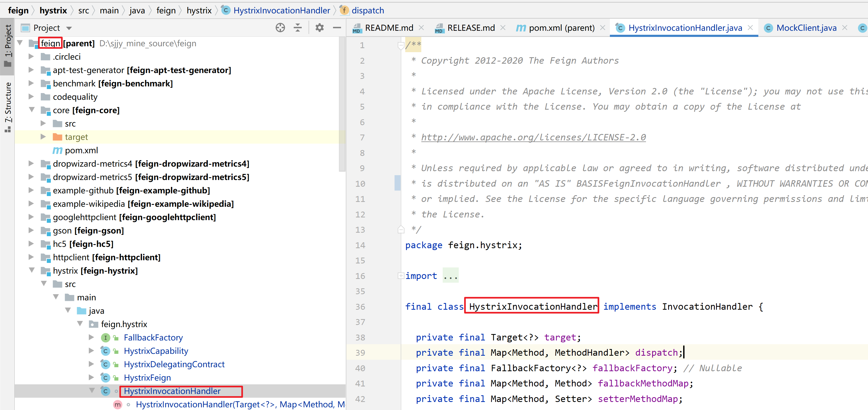Open the Project view dropdown arrow
Screen dimensions: 868x410
coord(69,28)
